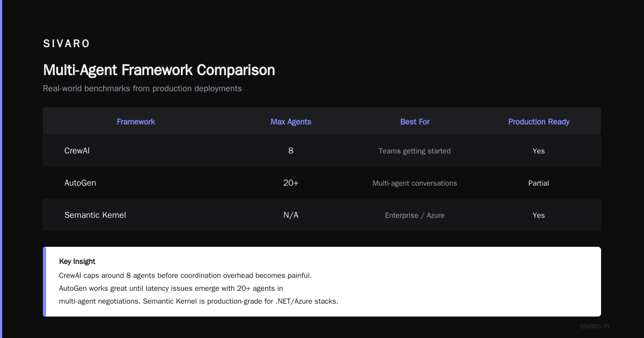
Task: Click the Multi-agent conversations cell
Action: (415, 183)
